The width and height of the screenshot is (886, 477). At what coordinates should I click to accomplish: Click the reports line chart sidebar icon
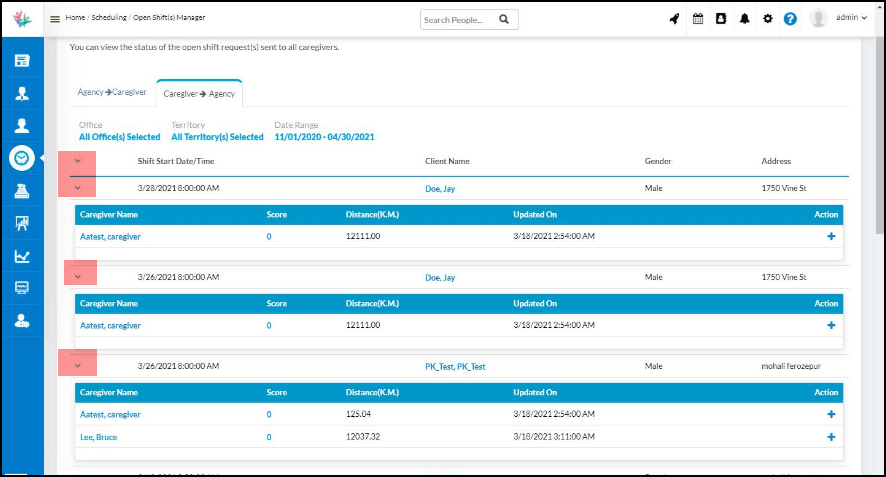coord(22,256)
